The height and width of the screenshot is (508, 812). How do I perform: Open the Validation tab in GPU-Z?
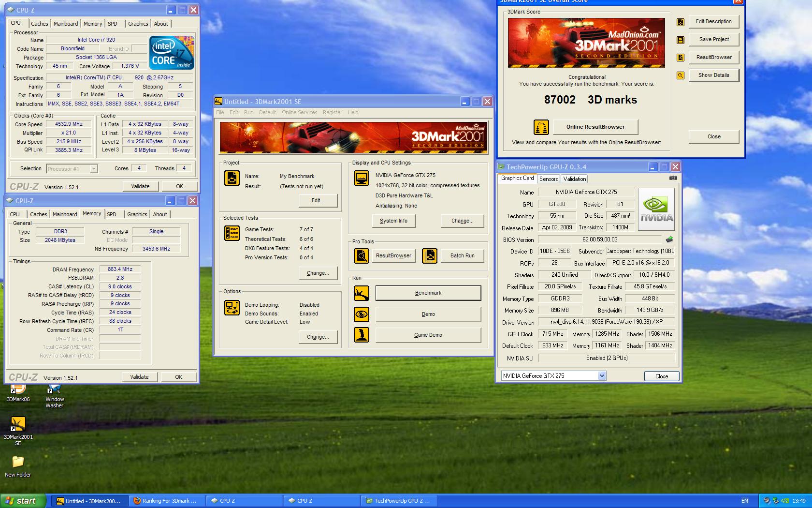click(574, 179)
